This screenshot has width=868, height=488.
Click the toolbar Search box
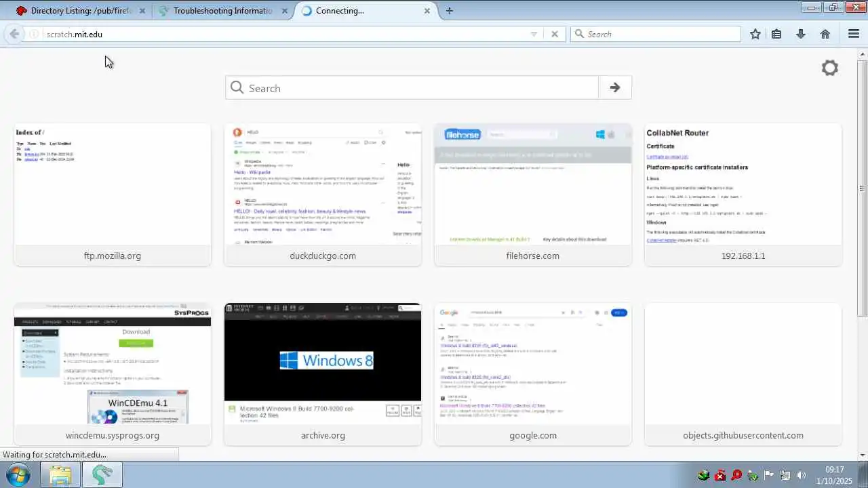click(655, 34)
